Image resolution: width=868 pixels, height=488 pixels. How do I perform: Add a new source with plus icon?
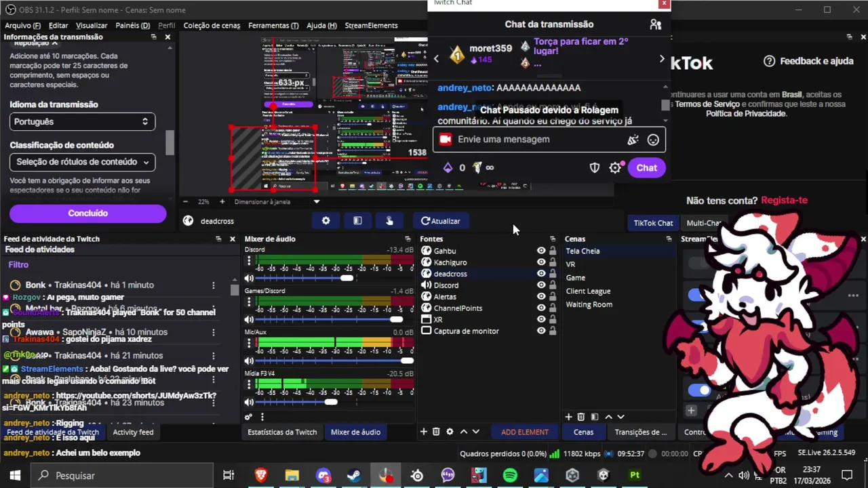424,432
